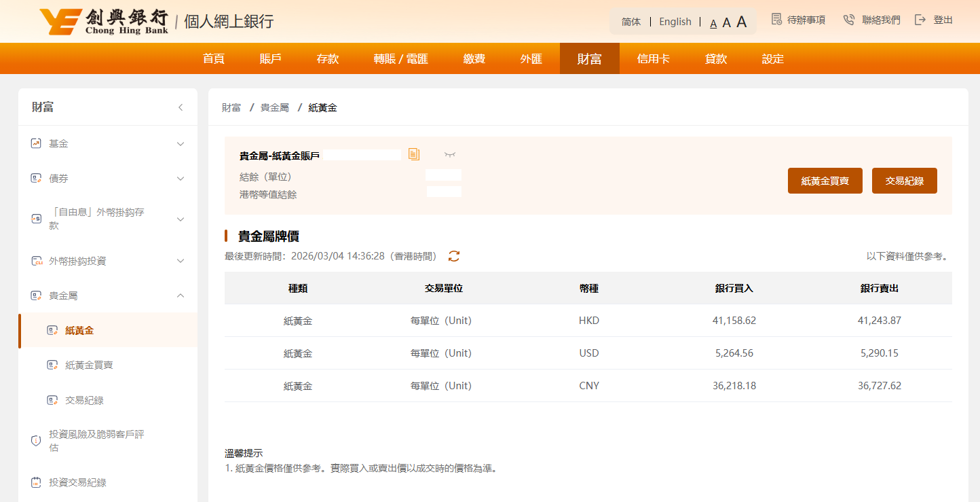Open 聯絡我們 contact us
Screen dimensions: 980x502
tap(871, 20)
